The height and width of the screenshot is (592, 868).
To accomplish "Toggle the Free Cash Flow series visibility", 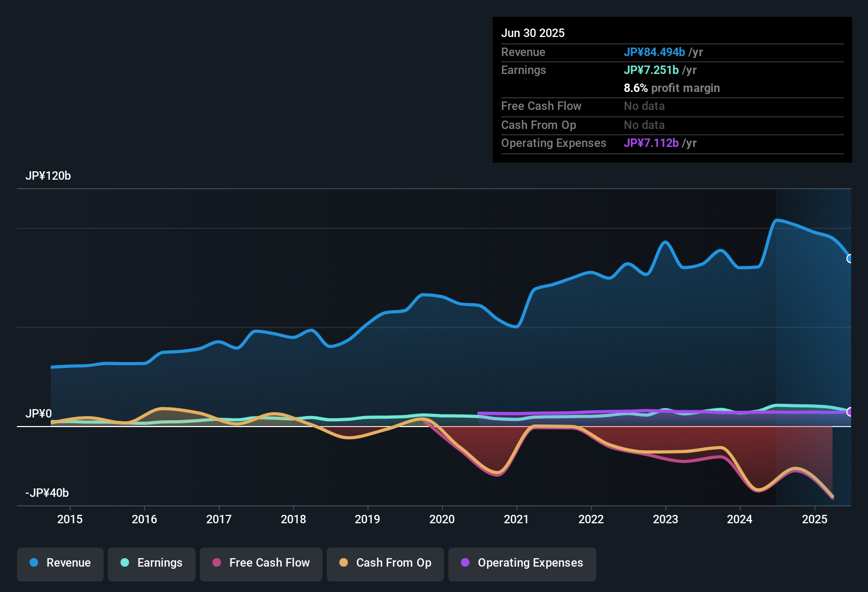I will pyautogui.click(x=261, y=563).
